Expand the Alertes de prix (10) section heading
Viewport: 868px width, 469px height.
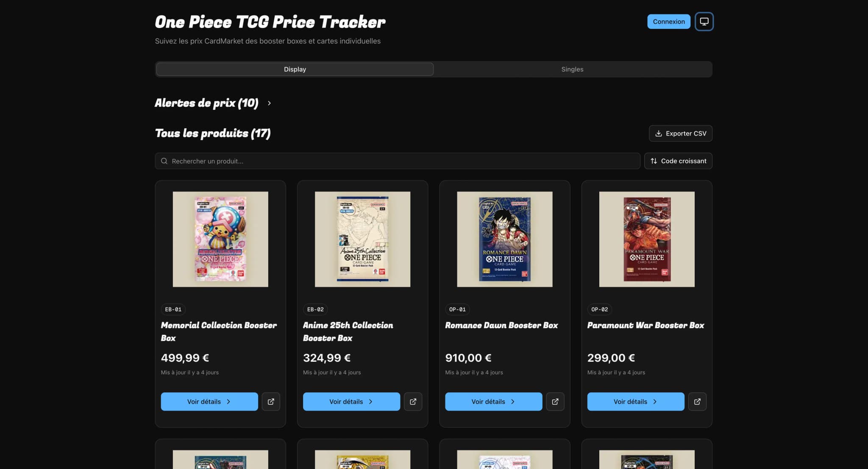tap(206, 103)
